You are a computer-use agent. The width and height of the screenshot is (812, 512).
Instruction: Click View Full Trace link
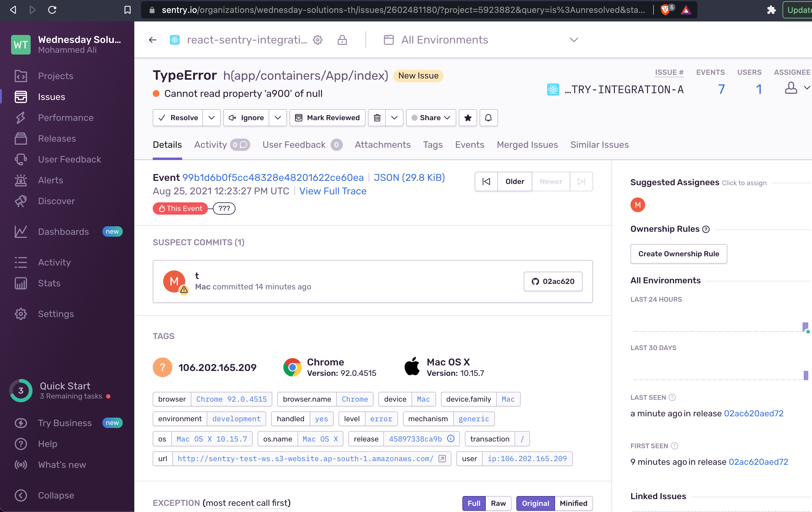click(x=332, y=191)
